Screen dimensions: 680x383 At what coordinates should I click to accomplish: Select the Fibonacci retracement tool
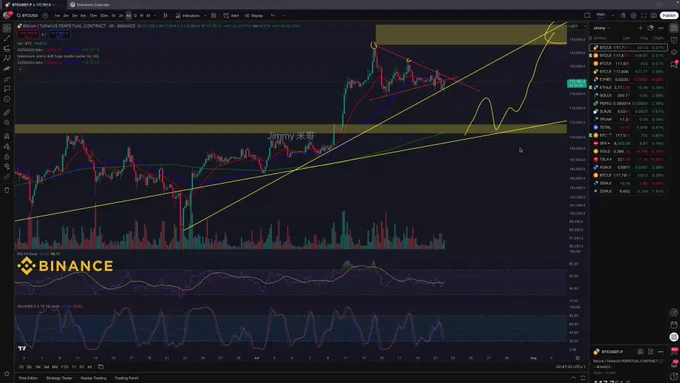pos(7,49)
